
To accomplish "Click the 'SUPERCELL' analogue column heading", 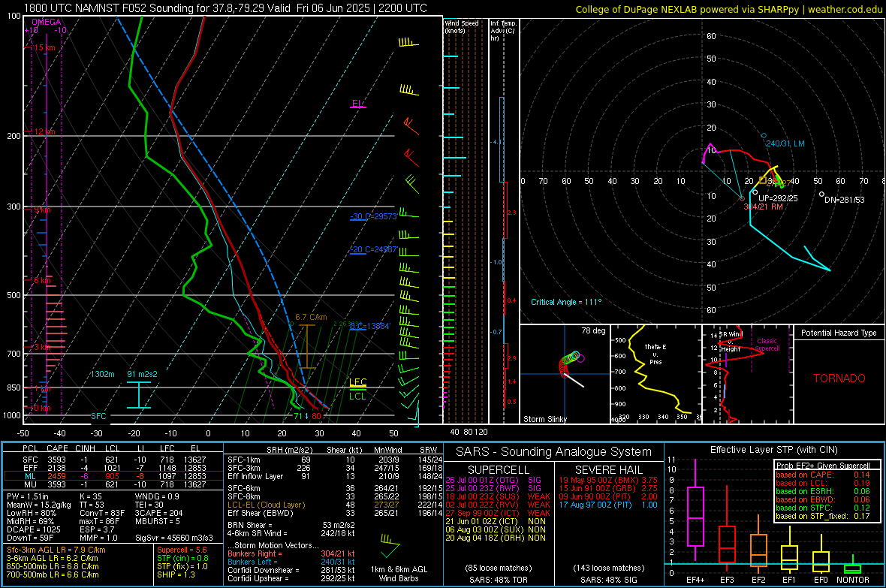I will pyautogui.click(x=499, y=470).
